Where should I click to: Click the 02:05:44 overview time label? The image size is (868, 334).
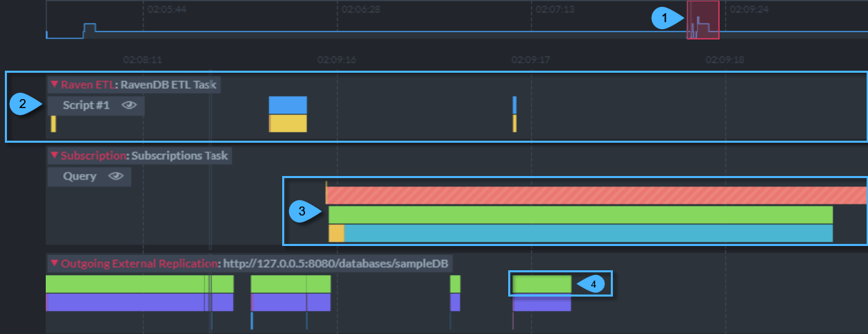167,10
